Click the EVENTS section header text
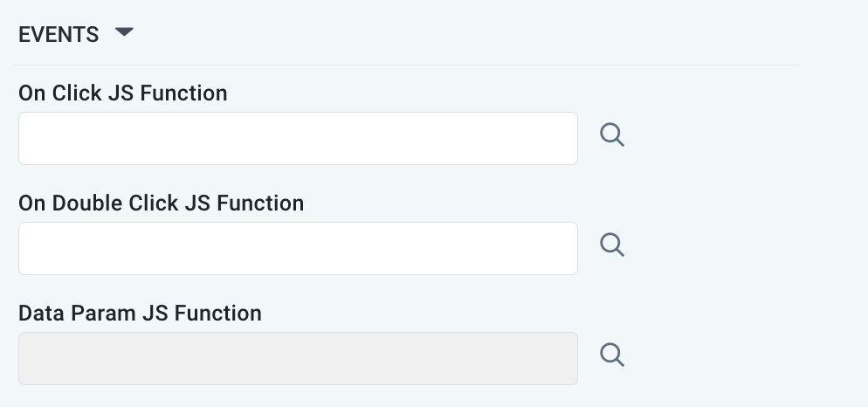This screenshot has height=407, width=868. 59,34
